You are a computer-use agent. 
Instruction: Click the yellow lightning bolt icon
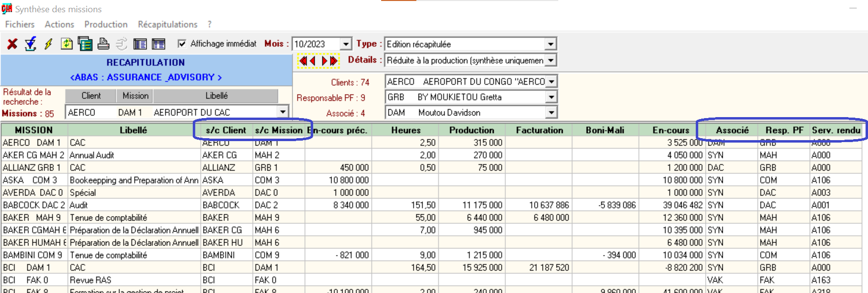pos(48,44)
